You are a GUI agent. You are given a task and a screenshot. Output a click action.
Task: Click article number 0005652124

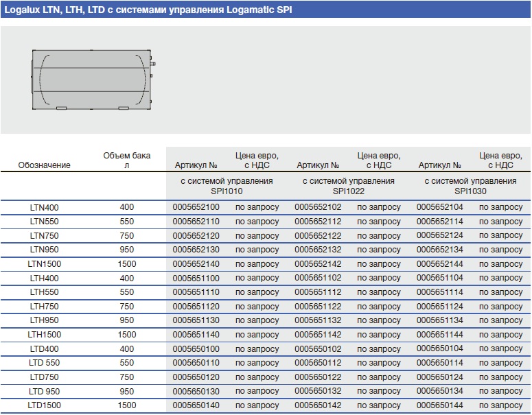440,235
